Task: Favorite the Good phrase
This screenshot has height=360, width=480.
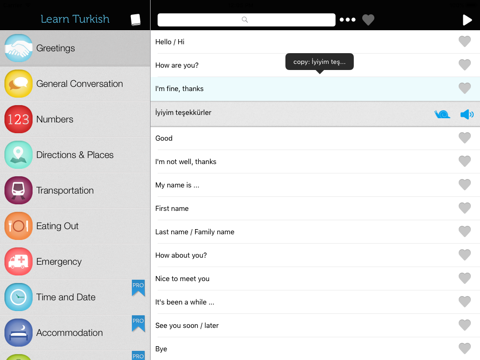Action: [465, 138]
